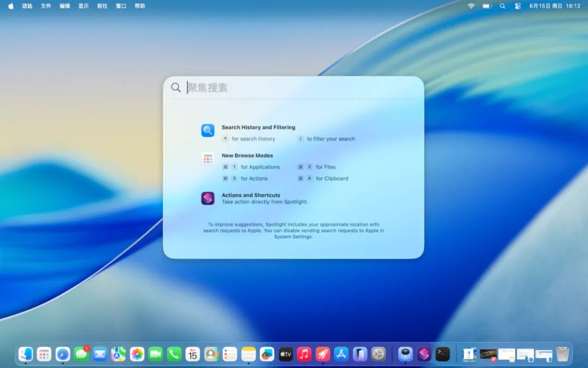The height and width of the screenshot is (368, 588).
Task: Select the Search History and Filtering icon
Action: point(208,131)
